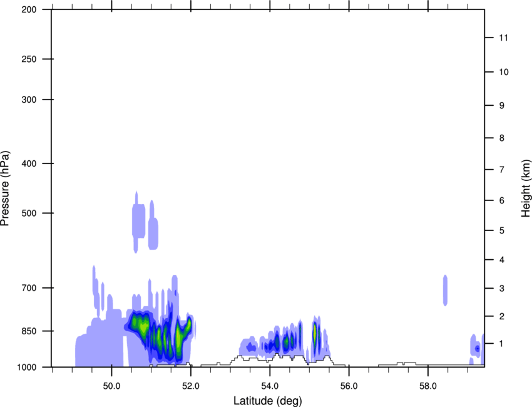This screenshot has width=532, height=407.
Task: Click the 850 pressure tick label
Action: click(x=29, y=331)
